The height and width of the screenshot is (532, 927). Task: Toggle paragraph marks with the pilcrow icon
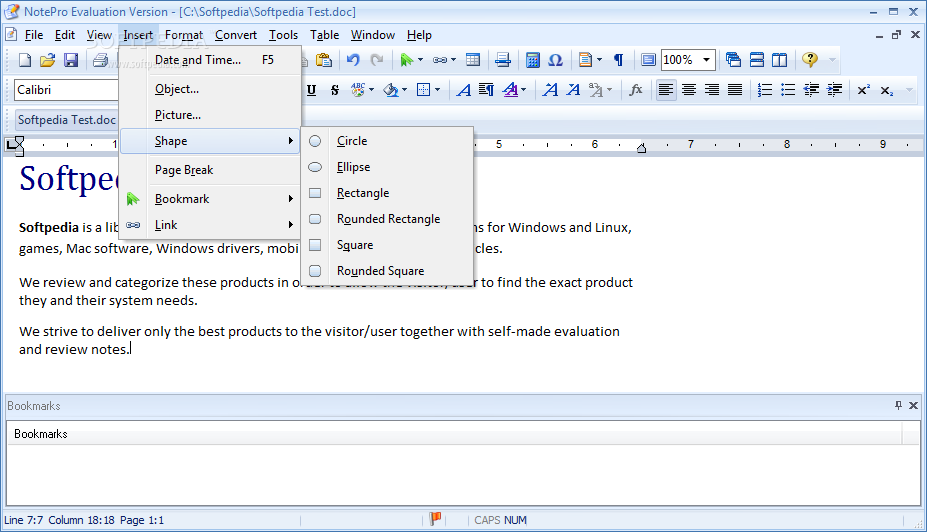[x=618, y=60]
